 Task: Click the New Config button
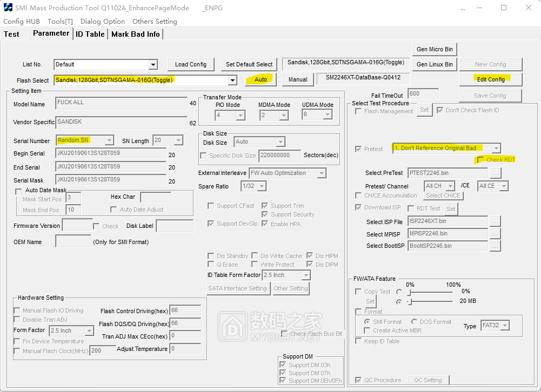tap(491, 64)
